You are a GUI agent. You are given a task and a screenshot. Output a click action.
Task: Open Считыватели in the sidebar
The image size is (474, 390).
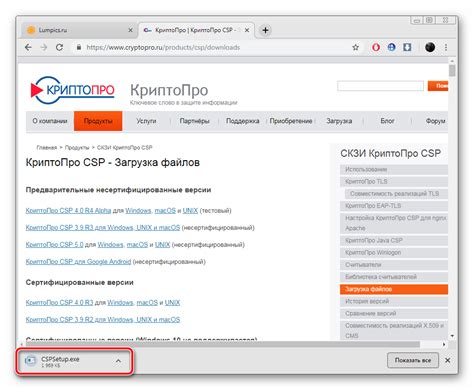(x=394, y=265)
